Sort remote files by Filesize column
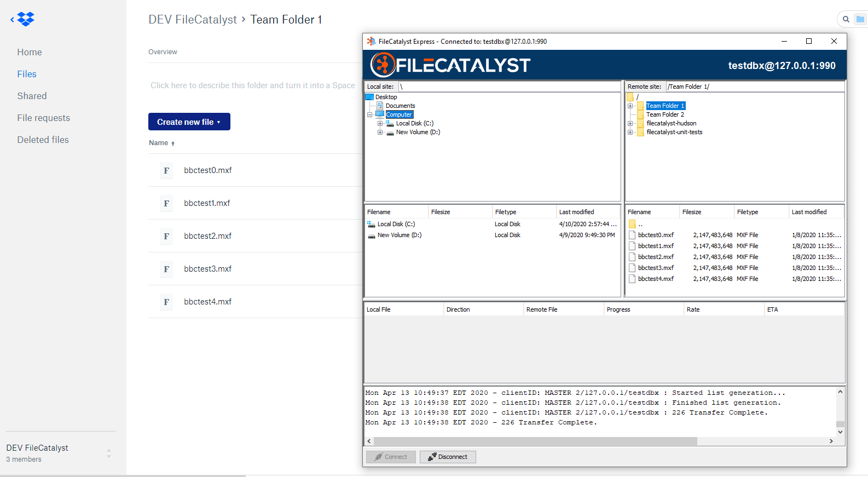The width and height of the screenshot is (868, 477). (706, 212)
